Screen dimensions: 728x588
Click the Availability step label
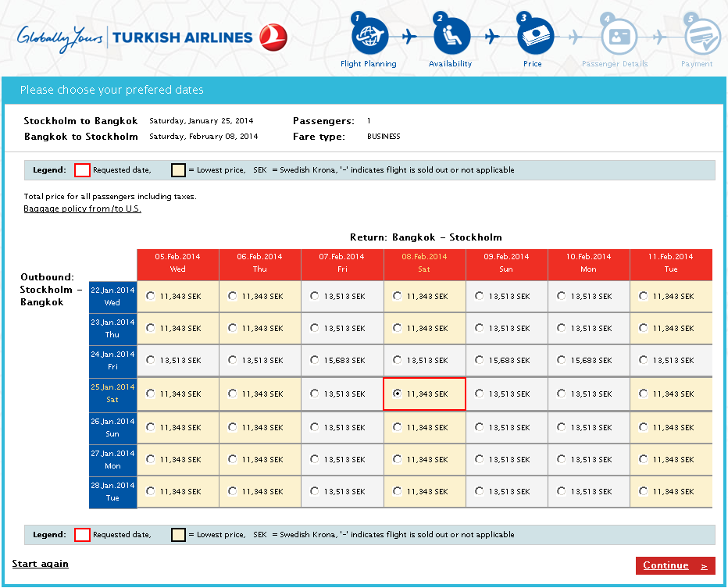click(451, 64)
